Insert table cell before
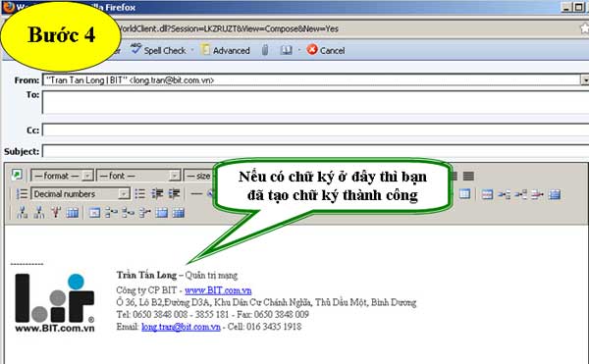 coord(111,213)
